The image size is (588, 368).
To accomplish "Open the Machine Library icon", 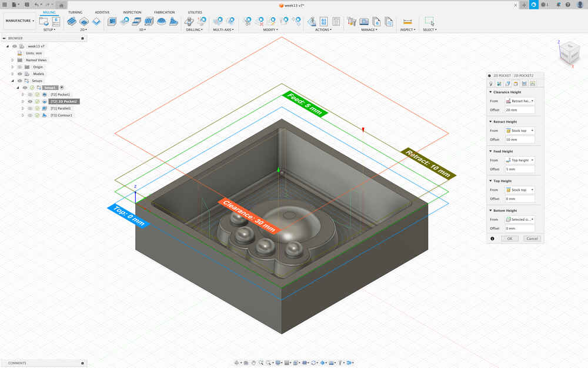I will (x=364, y=21).
